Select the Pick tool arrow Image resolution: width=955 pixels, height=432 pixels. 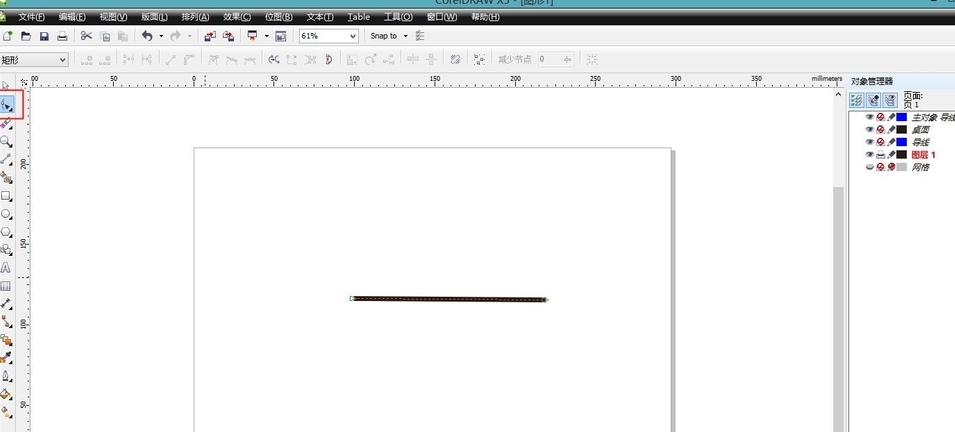click(5, 85)
